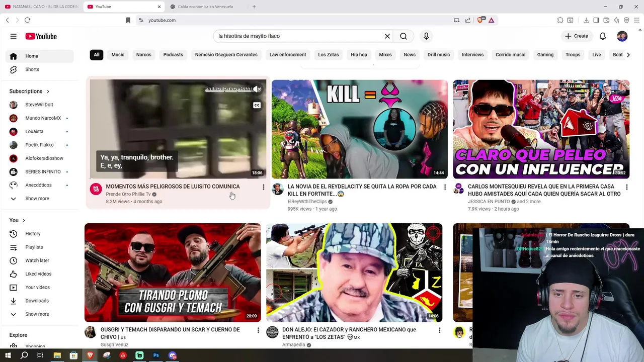Open the Tirando Plomo thumbnail video
The image size is (644, 362).
click(x=173, y=273)
